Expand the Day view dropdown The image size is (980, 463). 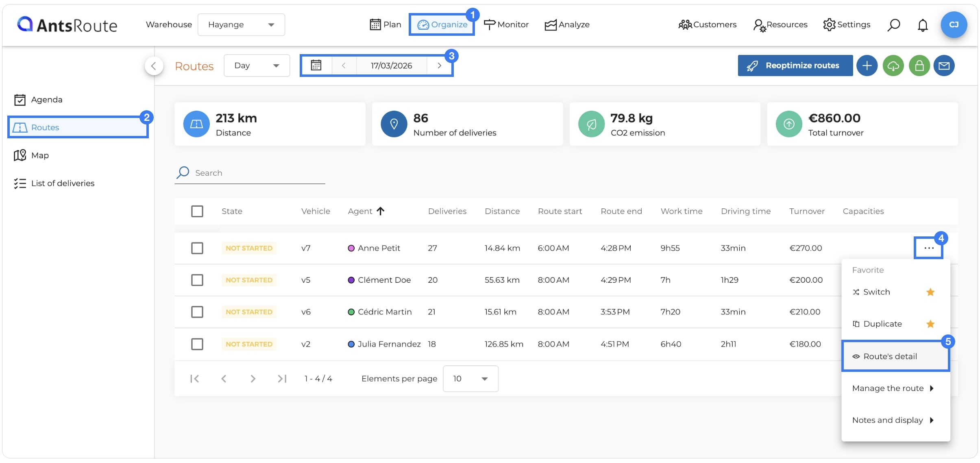257,66
